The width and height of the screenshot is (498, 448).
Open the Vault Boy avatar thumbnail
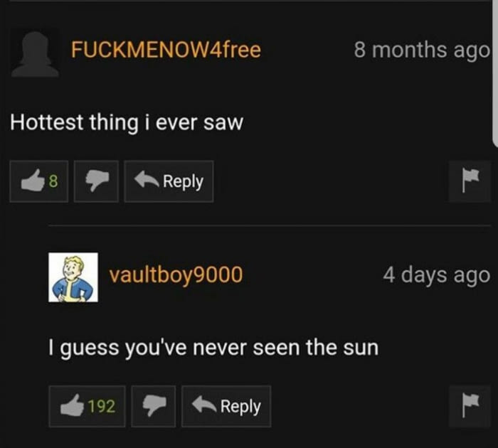pos(73,277)
